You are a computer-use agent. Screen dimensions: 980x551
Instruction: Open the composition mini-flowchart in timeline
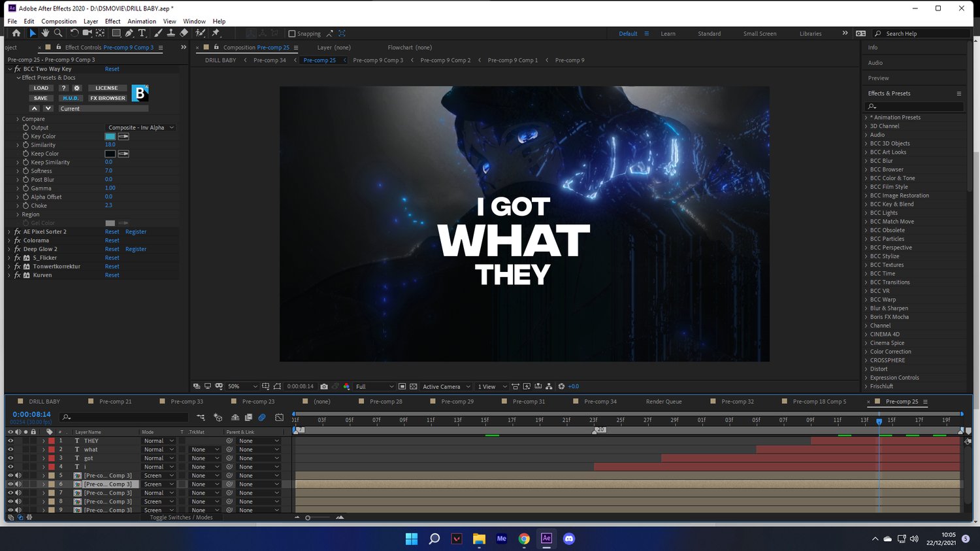pyautogui.click(x=201, y=417)
